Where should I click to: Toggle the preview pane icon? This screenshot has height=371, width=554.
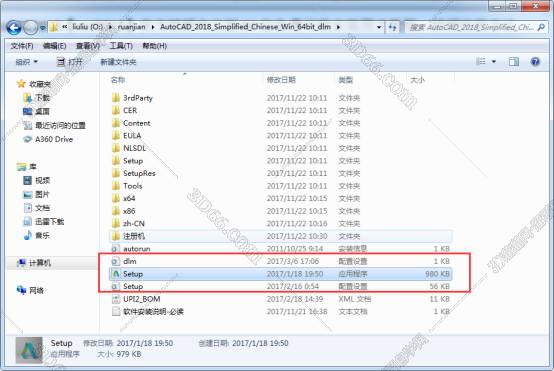pyautogui.click(x=514, y=62)
